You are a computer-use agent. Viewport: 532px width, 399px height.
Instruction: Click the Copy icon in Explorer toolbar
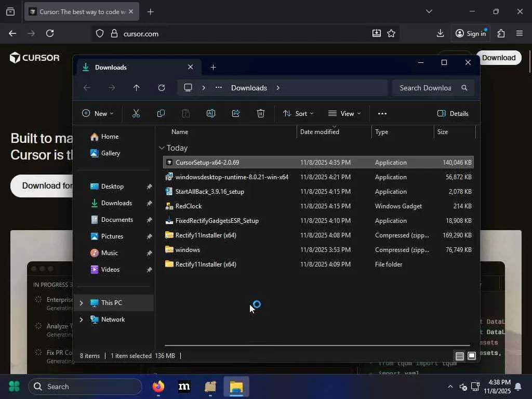(x=161, y=113)
